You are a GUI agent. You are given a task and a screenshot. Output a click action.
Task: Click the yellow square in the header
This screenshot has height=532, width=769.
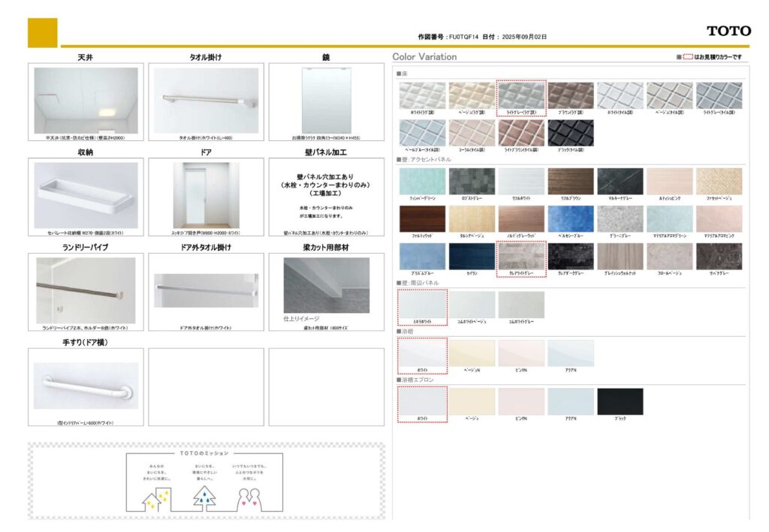coord(42,32)
